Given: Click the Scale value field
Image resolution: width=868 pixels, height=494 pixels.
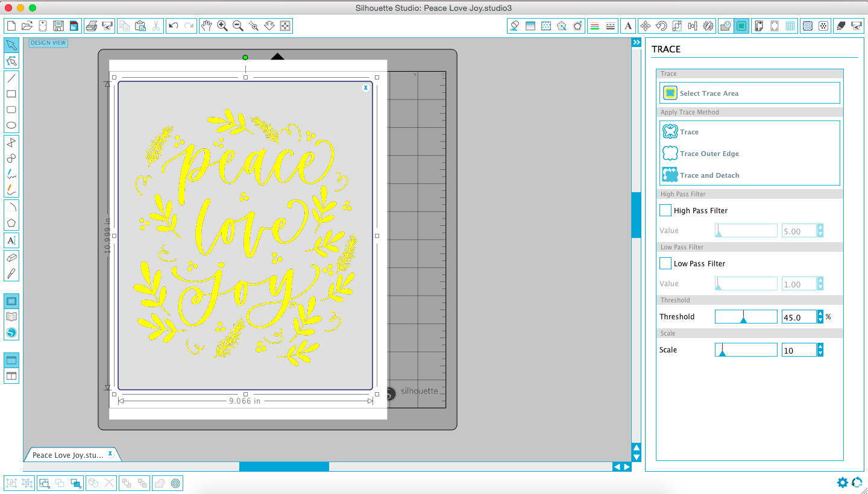Looking at the screenshot, I should 799,350.
